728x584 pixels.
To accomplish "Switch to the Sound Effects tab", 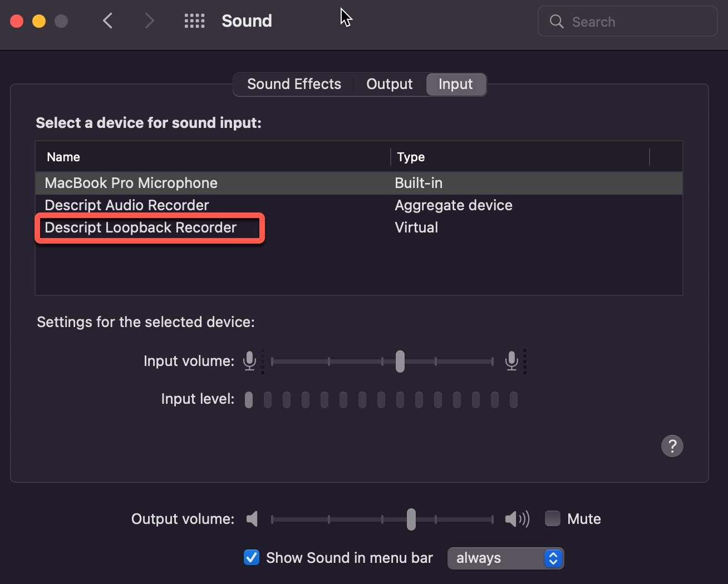I will click(294, 84).
